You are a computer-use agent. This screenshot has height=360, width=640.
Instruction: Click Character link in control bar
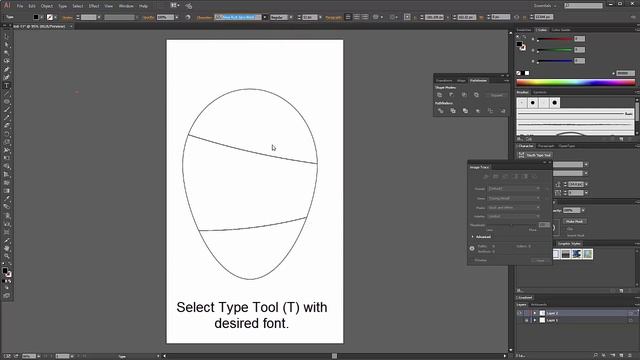click(x=204, y=17)
